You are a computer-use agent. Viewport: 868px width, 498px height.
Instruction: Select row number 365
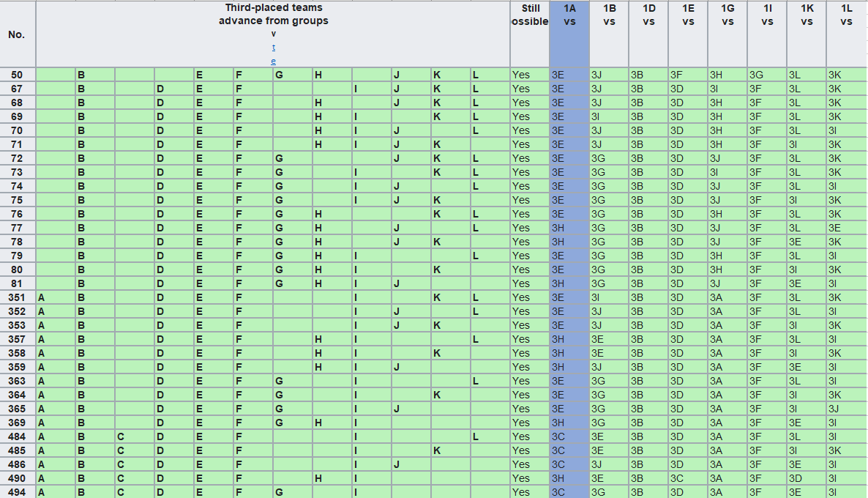17,409
